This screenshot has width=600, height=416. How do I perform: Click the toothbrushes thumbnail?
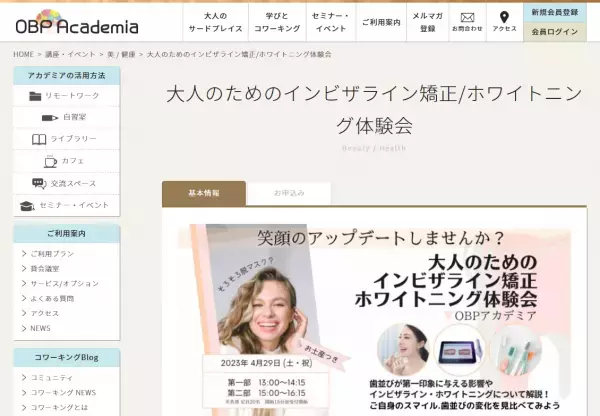point(516,349)
